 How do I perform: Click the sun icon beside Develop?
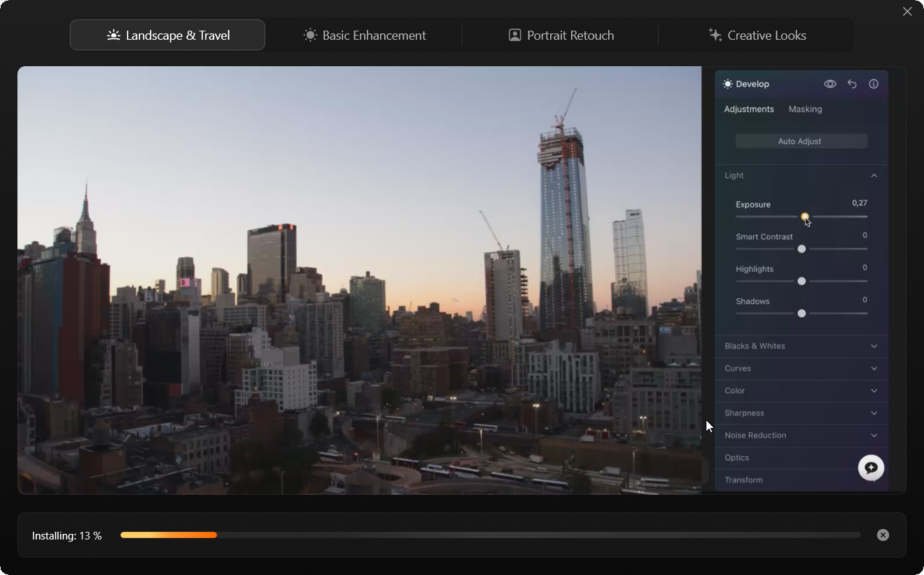pos(728,84)
